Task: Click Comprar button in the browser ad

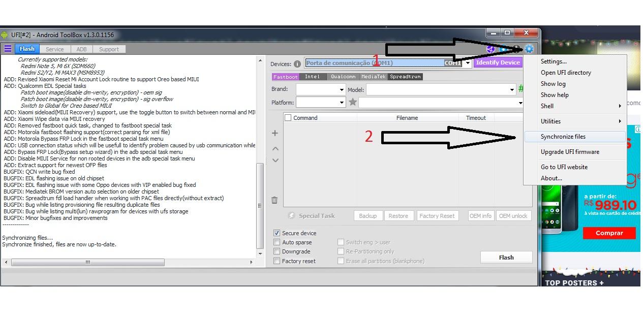Action: point(609,233)
